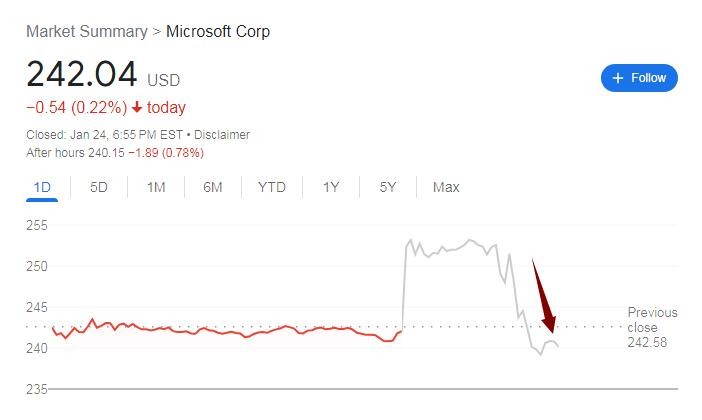Click the plus icon on Follow button
Screen dimensions: 702x420
[618, 78]
